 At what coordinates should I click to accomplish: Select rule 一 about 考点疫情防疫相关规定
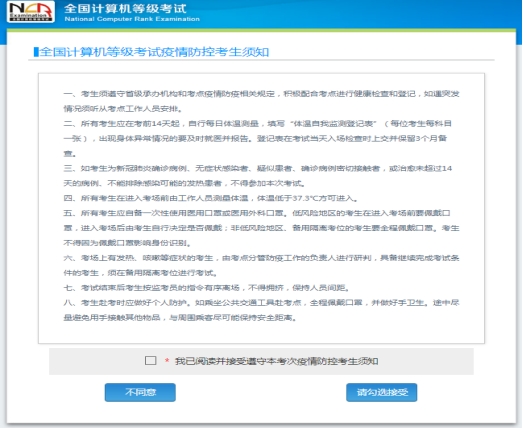pos(262,101)
